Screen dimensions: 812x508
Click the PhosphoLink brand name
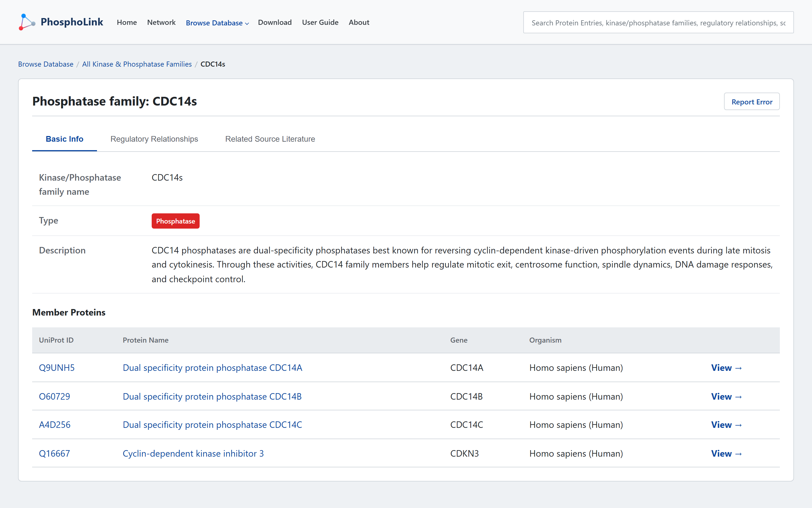coord(72,22)
